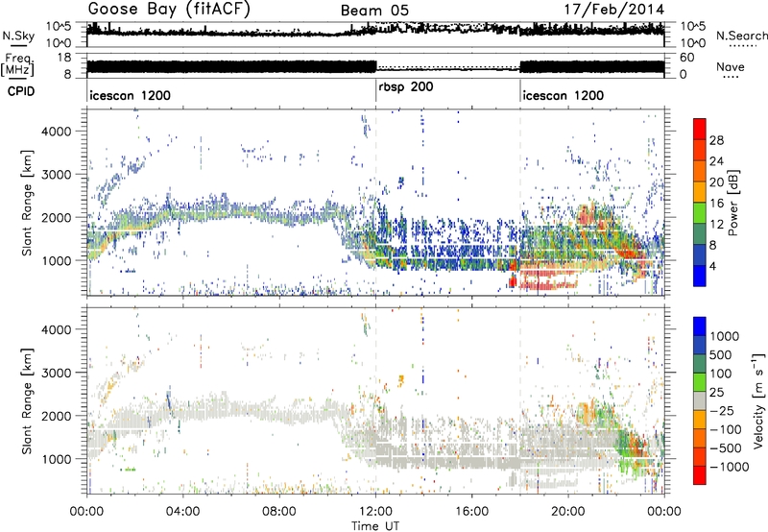The height and width of the screenshot is (532, 768).
Task: Click the '4000' range tick on power panel
Action: tap(56, 132)
